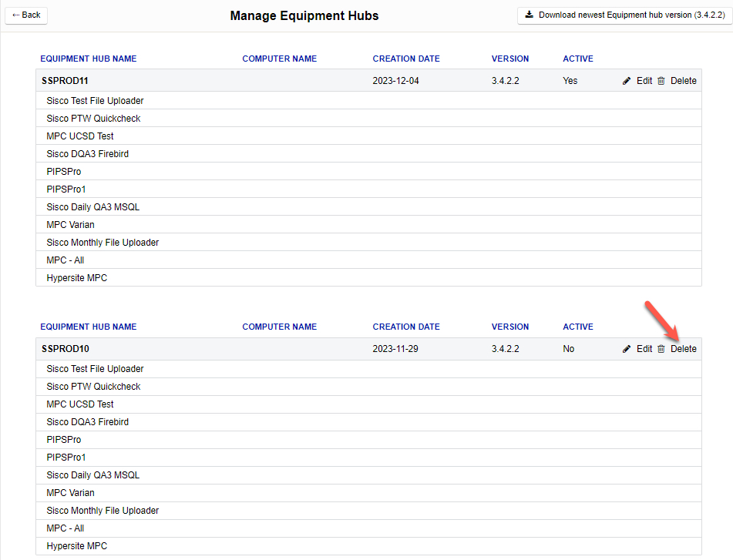Click the first Equipment Hub Name header
This screenshot has height=560, width=733.
coord(89,59)
